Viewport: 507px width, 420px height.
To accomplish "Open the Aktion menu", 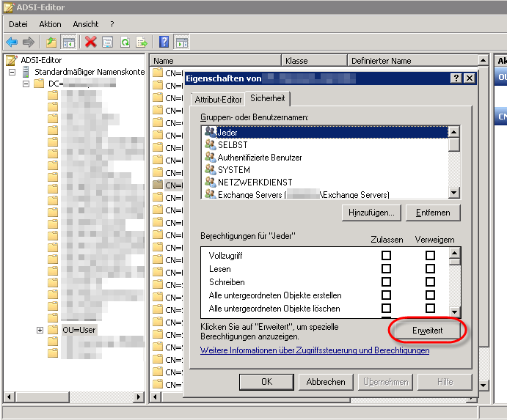I will click(x=50, y=24).
